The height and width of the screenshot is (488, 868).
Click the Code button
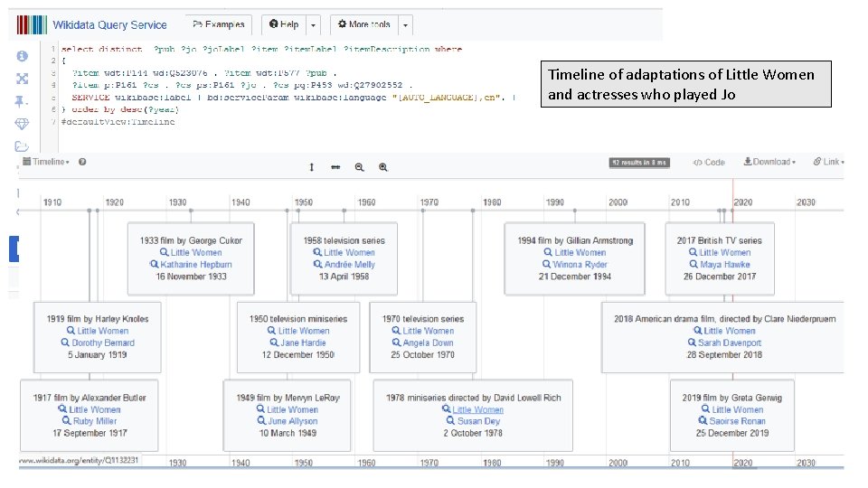(709, 162)
